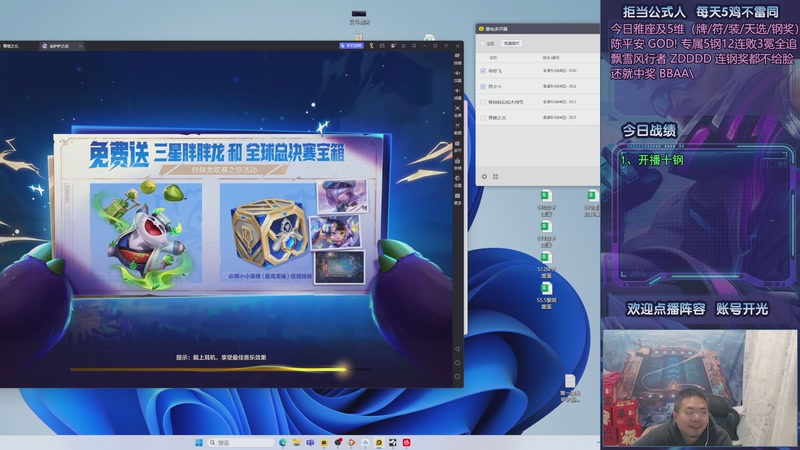
Task: Click grid layout icon in multi-instance window
Action: [x=495, y=177]
